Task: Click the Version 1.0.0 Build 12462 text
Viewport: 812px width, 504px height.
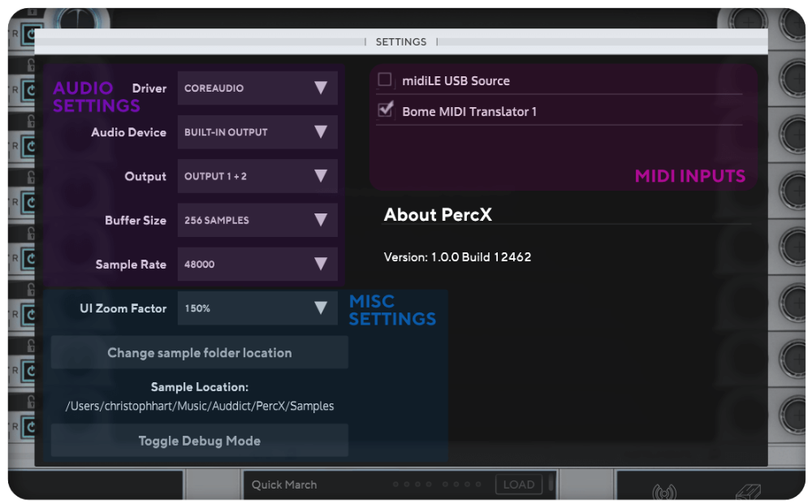Action: 457,257
